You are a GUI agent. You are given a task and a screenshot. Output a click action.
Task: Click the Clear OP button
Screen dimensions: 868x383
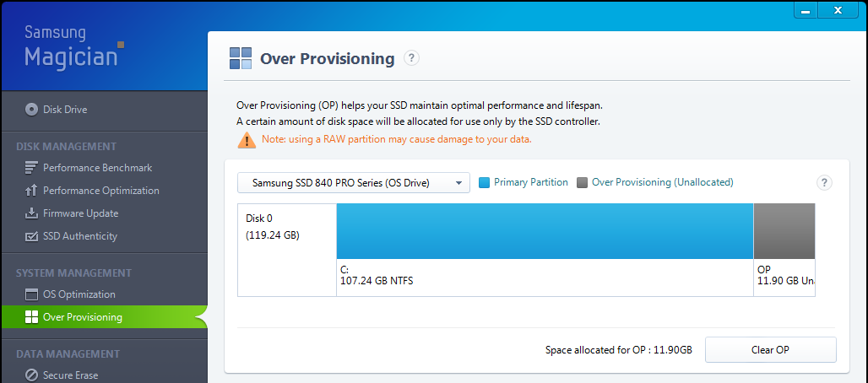tap(771, 350)
